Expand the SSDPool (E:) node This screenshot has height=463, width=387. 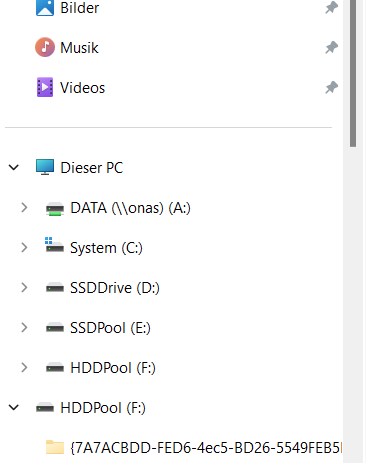point(24,328)
